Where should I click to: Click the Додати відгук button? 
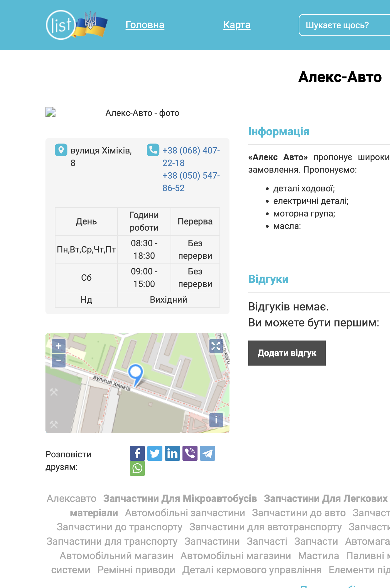coord(287,353)
